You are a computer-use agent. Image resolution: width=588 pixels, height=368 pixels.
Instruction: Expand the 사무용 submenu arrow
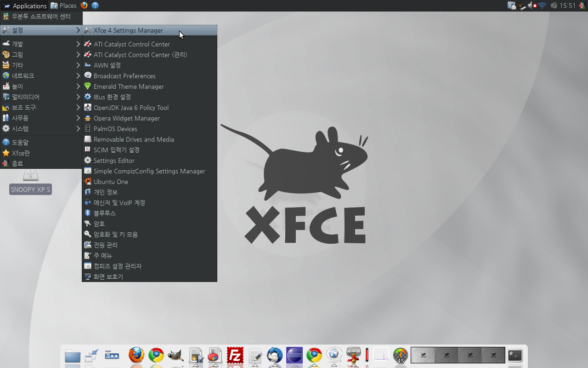click(78, 118)
